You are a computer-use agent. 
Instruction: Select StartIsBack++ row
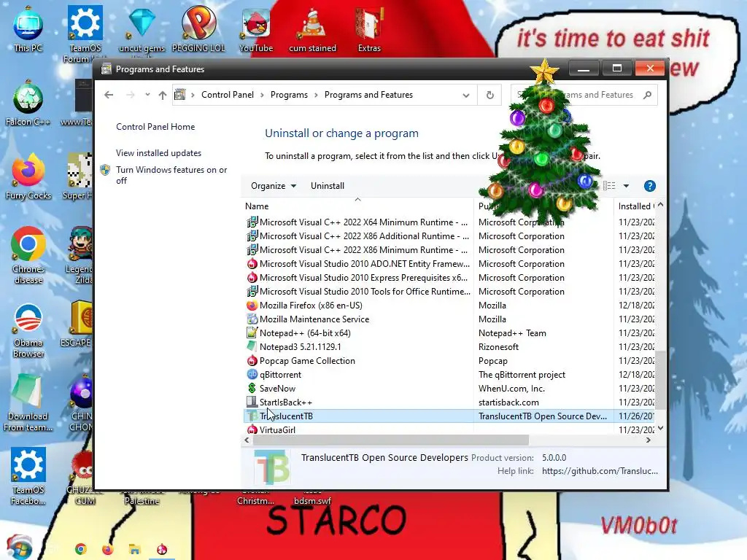[x=449, y=402]
